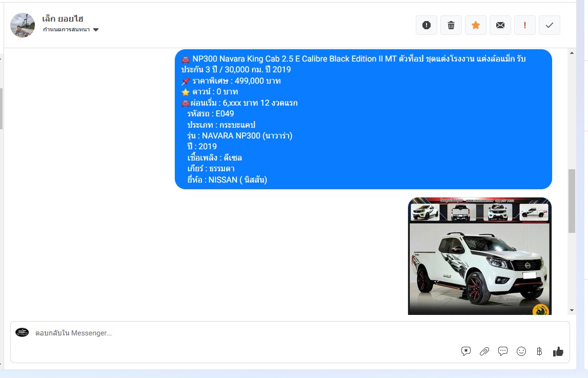Screen dimensions: 588x378
Task: Click the chat vertical scrollbar thumb
Action: coord(572,201)
